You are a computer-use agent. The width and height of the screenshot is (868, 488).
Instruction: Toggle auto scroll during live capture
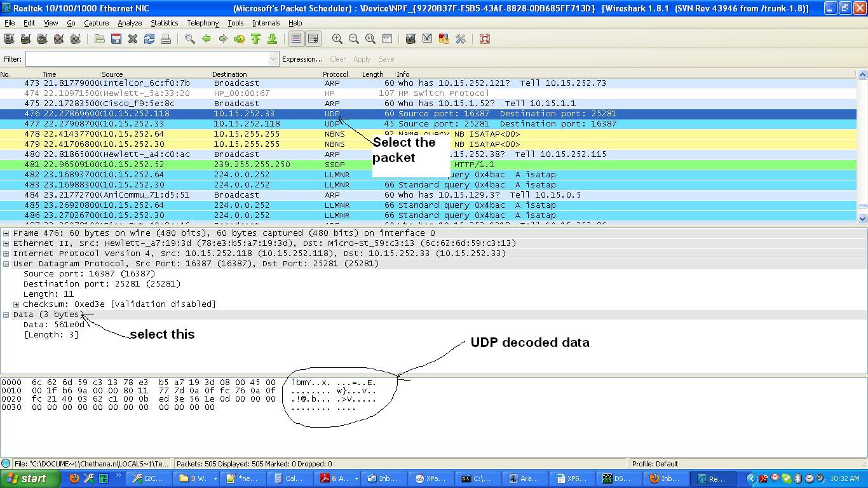tap(313, 39)
